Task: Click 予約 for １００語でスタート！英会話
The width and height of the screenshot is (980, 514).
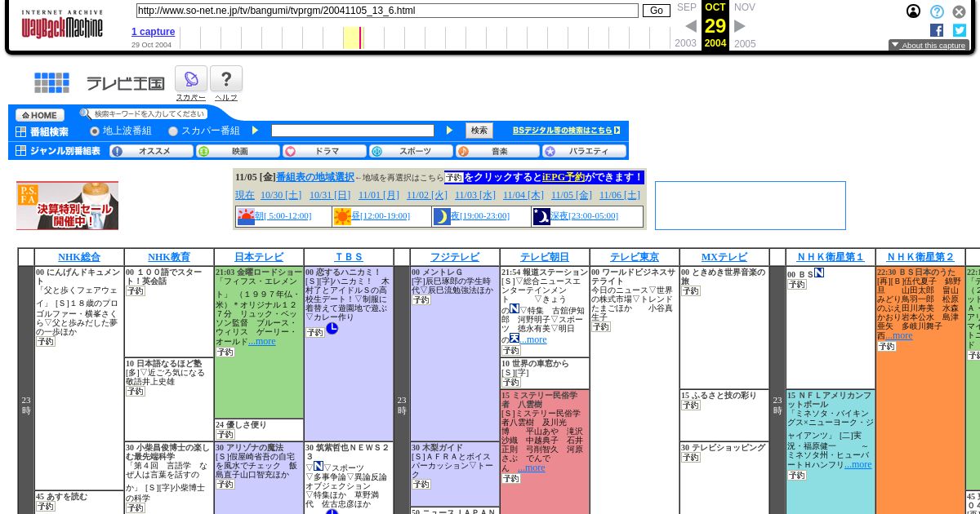Action: (x=135, y=291)
